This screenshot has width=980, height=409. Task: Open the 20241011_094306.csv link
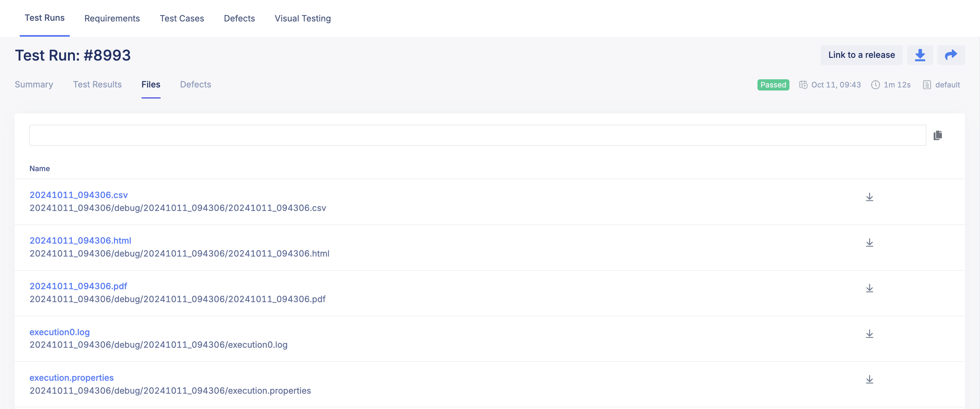click(x=79, y=195)
